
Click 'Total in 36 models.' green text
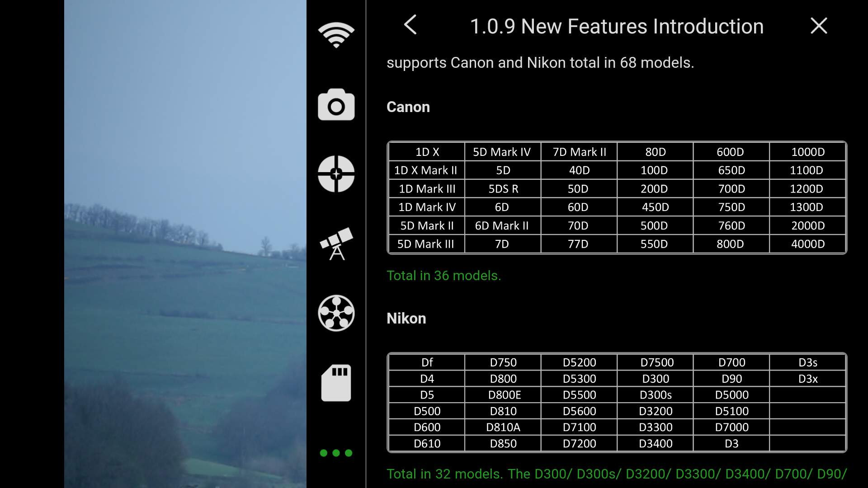coord(443,276)
